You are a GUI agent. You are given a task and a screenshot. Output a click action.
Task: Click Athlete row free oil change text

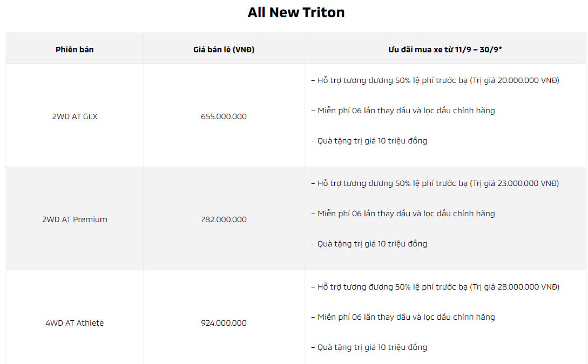click(403, 317)
